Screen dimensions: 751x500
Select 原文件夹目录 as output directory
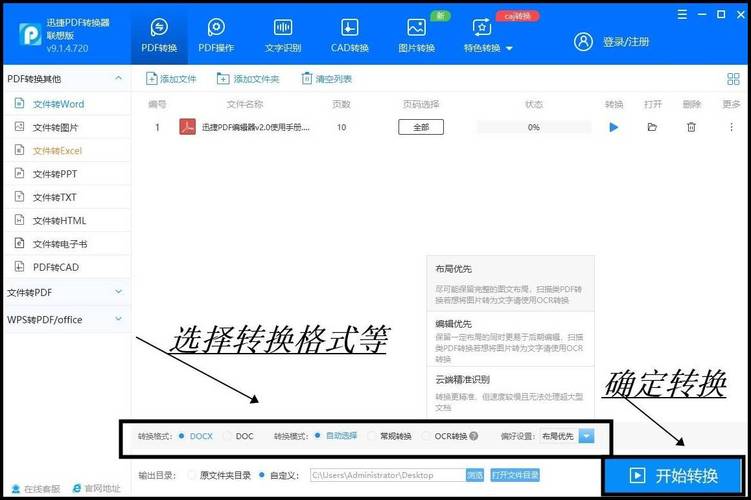tap(192, 475)
